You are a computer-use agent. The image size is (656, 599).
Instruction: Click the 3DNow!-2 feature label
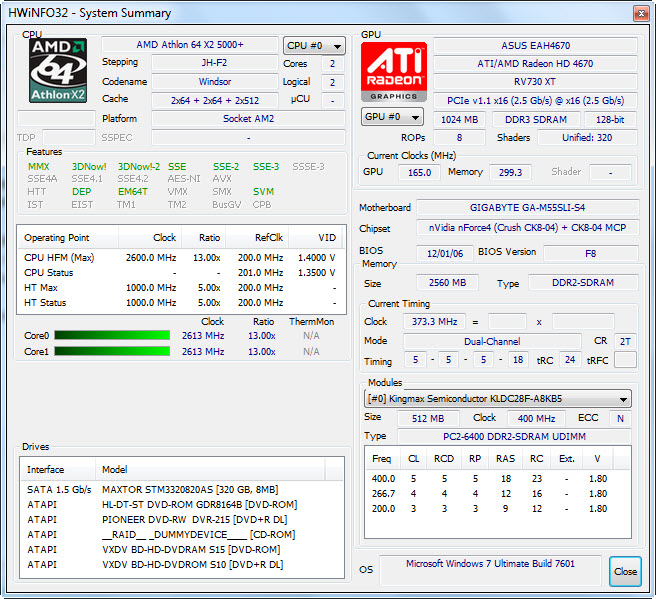tap(138, 166)
